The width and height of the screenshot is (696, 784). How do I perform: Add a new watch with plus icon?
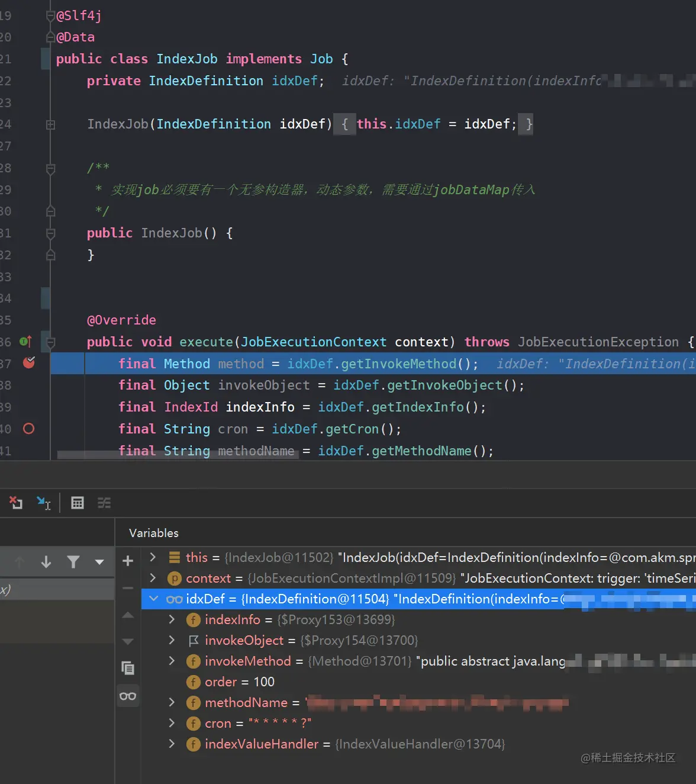[128, 561]
